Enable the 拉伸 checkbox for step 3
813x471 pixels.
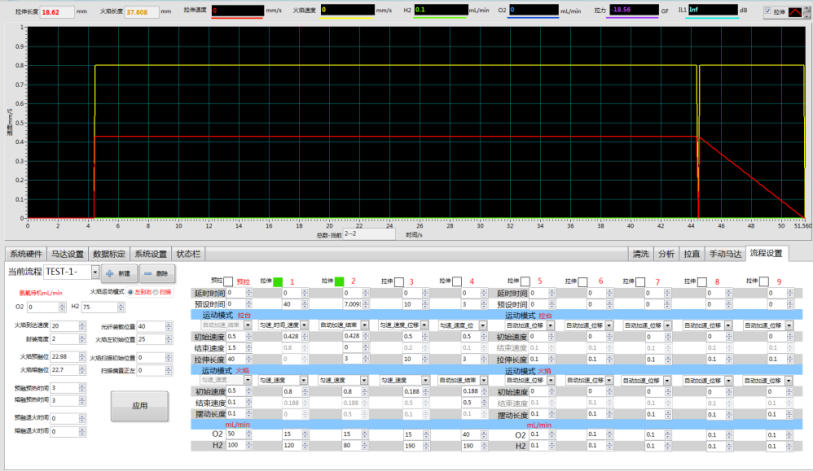399,281
